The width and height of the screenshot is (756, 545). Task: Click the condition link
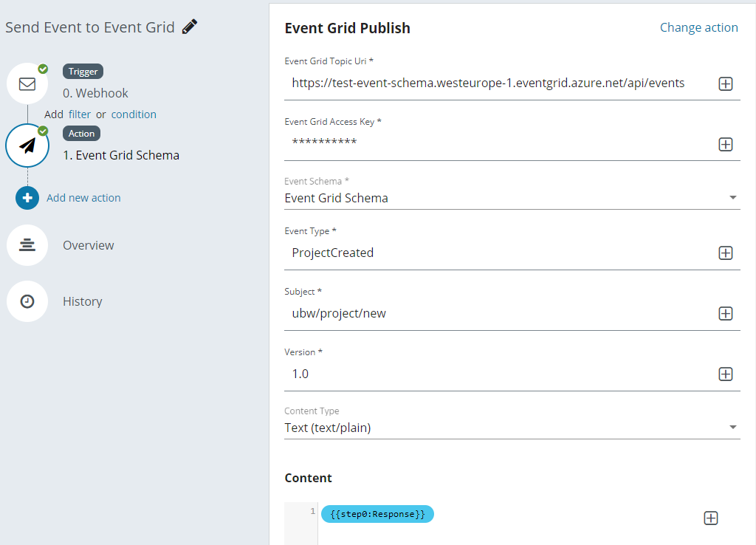point(134,114)
